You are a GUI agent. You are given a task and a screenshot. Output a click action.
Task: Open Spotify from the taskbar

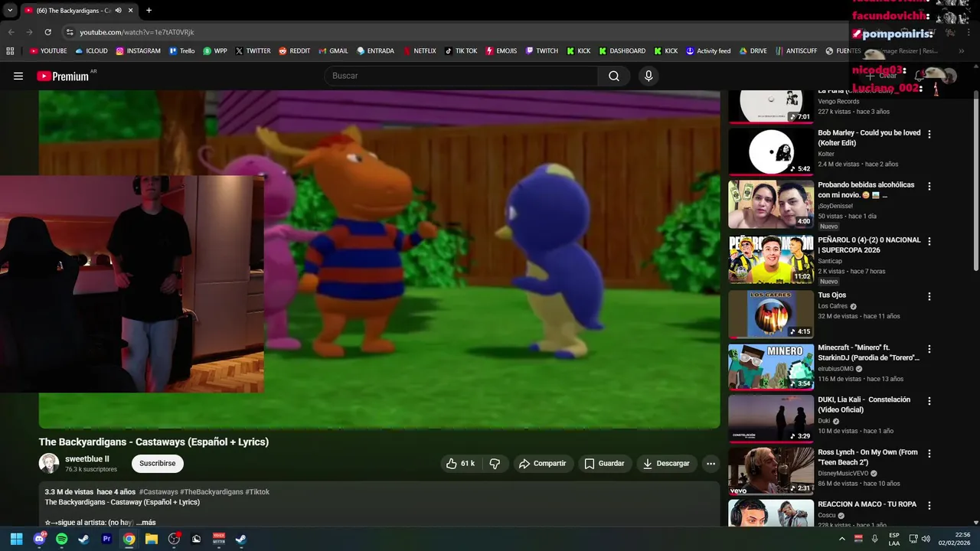(61, 539)
